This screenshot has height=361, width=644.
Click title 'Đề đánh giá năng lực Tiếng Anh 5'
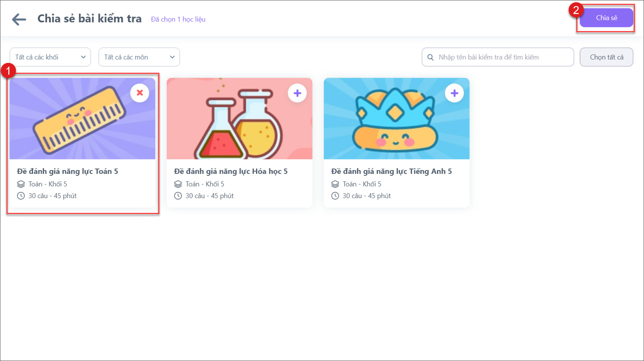click(391, 171)
